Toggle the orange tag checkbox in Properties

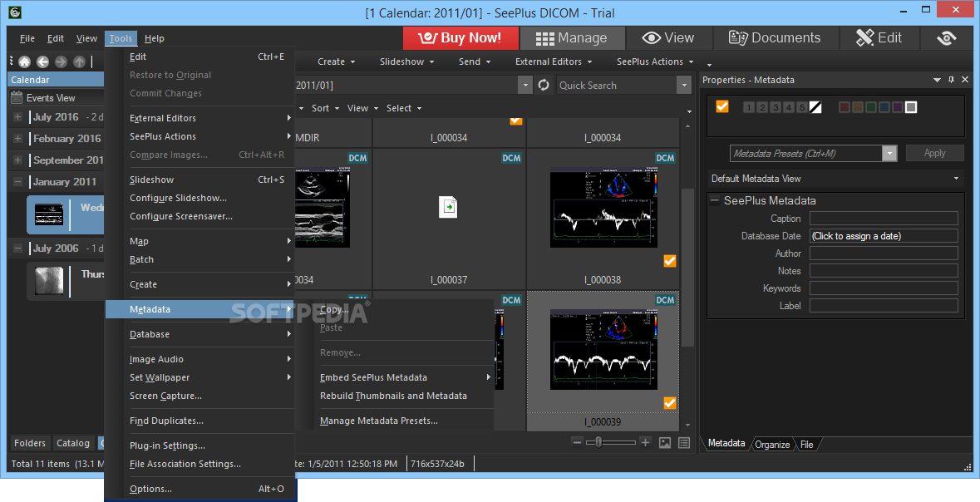click(722, 106)
